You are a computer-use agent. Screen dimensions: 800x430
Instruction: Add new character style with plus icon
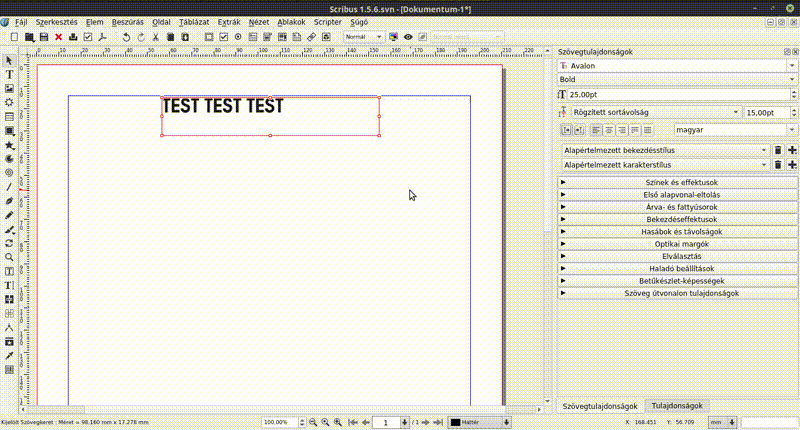click(792, 164)
